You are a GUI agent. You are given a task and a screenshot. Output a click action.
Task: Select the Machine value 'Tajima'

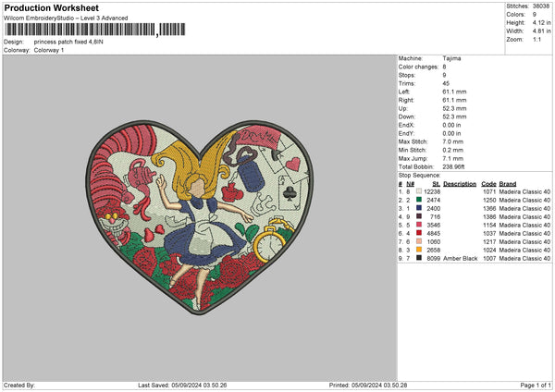tap(451, 58)
